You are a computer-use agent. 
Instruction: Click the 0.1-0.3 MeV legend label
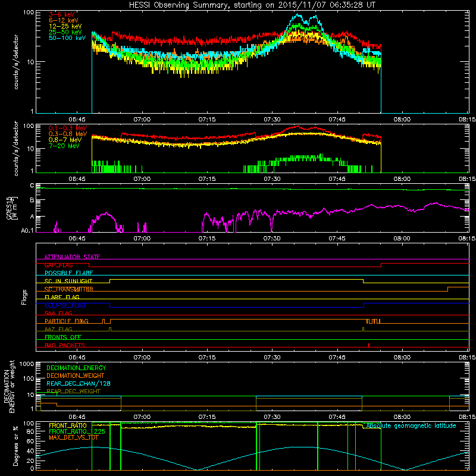pos(68,128)
